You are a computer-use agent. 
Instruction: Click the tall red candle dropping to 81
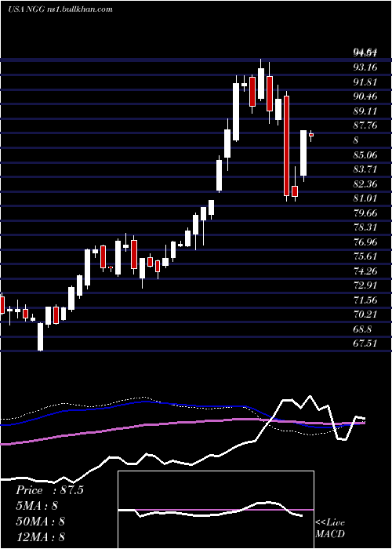click(x=287, y=146)
